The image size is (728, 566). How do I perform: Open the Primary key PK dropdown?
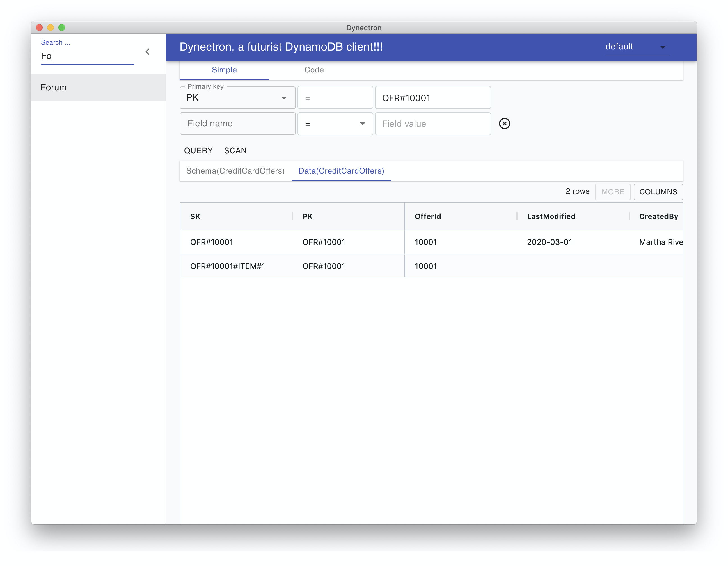coord(237,98)
